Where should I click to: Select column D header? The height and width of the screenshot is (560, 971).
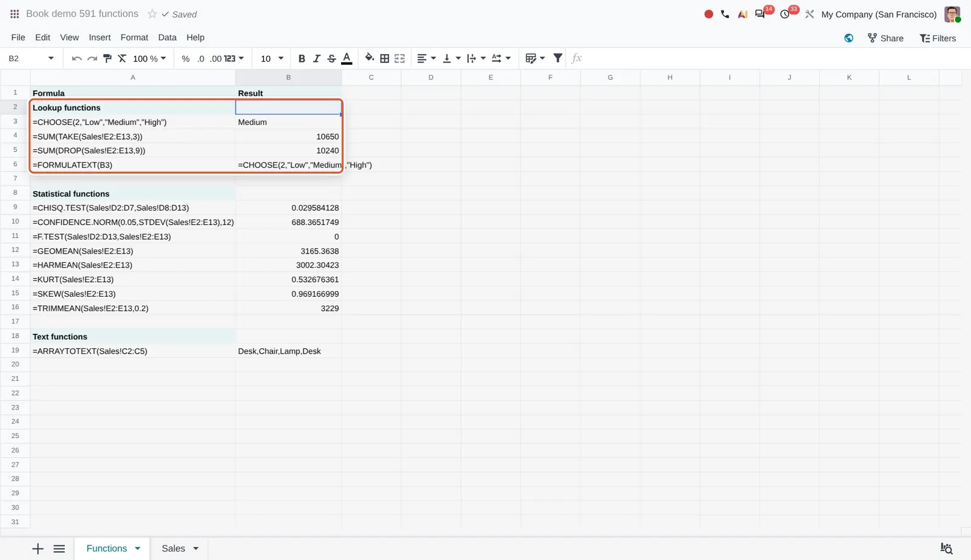click(431, 77)
